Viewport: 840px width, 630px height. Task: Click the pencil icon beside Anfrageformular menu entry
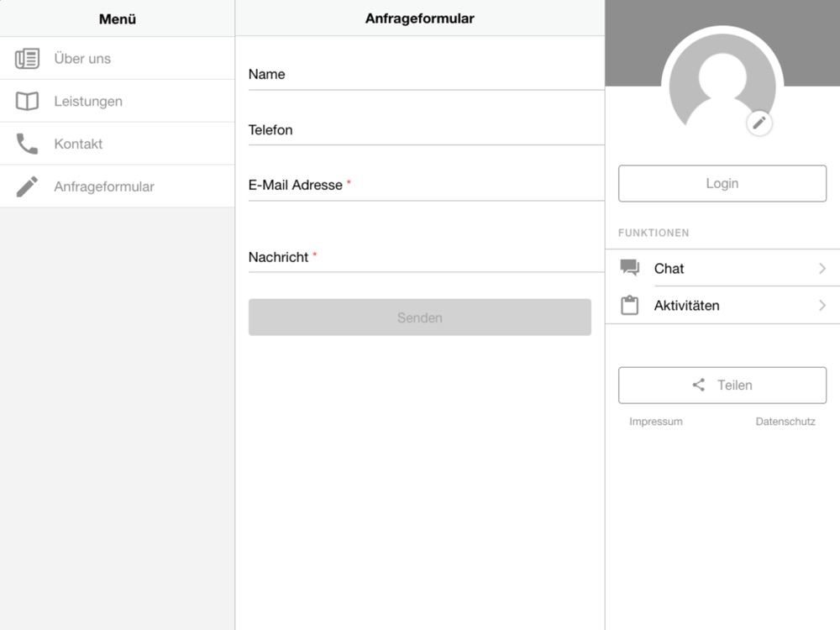[27, 186]
